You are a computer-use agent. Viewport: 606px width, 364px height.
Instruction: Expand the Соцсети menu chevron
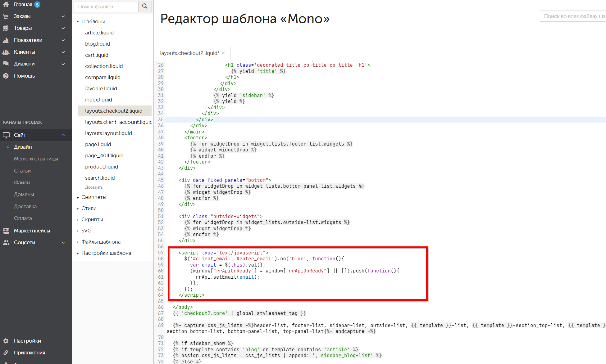click(63, 243)
